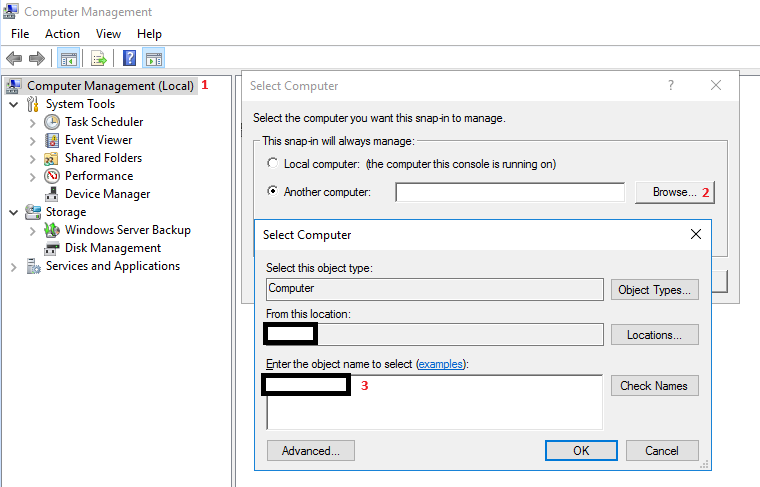
Task: Click the Check Names button
Action: tap(654, 386)
